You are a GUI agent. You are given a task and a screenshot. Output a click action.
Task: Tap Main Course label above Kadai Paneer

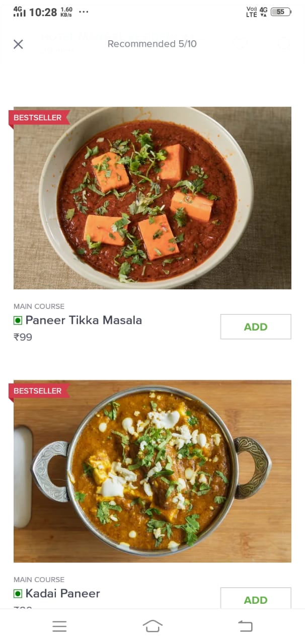(x=39, y=580)
